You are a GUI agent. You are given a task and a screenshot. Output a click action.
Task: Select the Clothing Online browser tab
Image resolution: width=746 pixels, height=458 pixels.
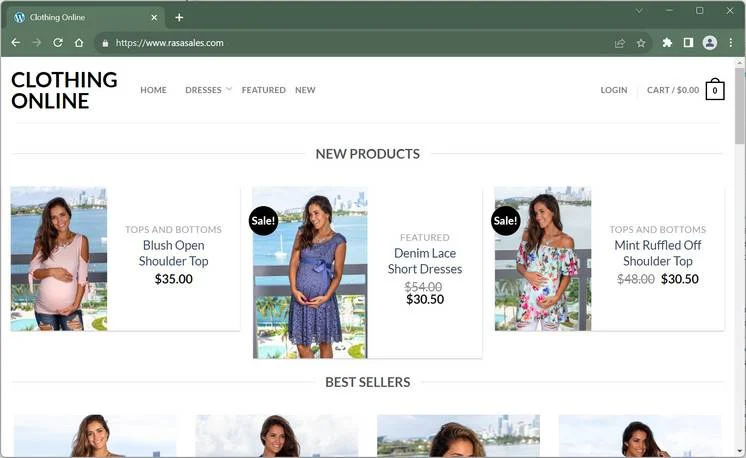86,18
